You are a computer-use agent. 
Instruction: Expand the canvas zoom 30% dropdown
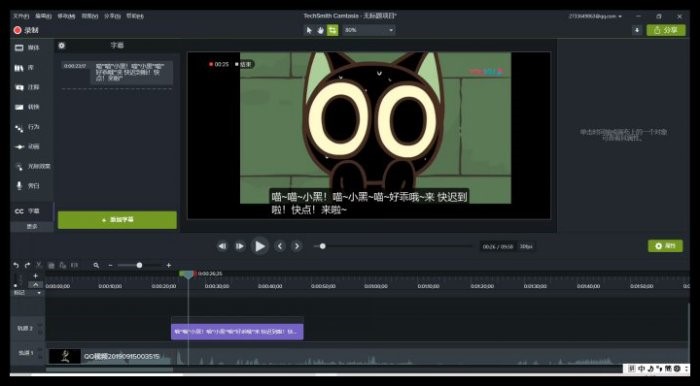pyautogui.click(x=369, y=30)
